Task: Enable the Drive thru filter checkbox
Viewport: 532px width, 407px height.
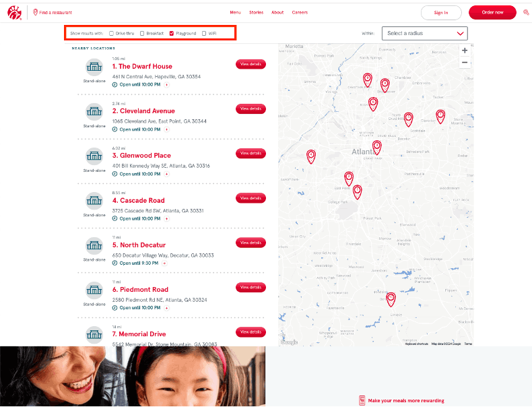Action: pyautogui.click(x=112, y=33)
